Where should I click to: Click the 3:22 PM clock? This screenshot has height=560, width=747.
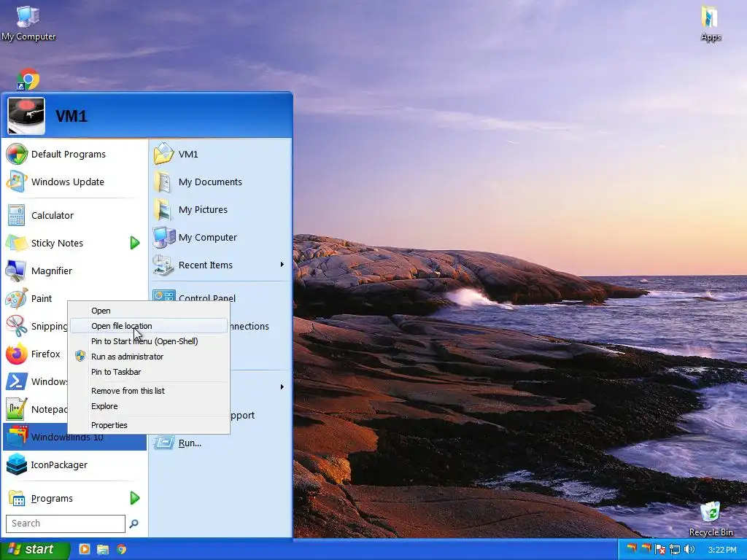722,550
